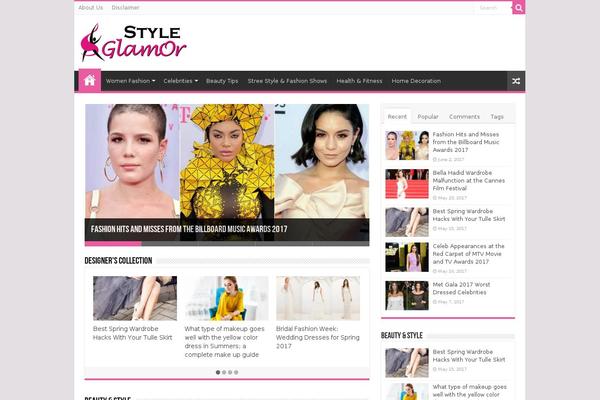Open the Home Decoration menu item
The width and height of the screenshot is (600, 400).
tap(416, 81)
